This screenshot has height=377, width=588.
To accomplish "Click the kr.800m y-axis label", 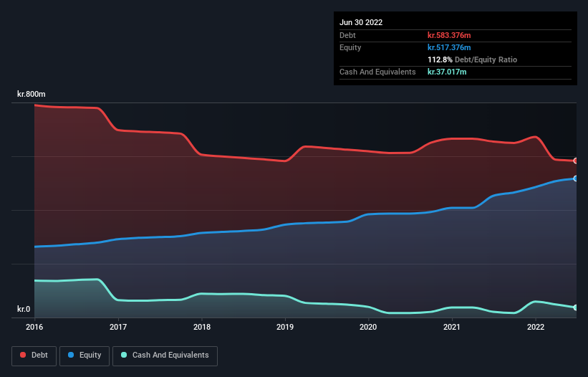I will click(31, 94).
